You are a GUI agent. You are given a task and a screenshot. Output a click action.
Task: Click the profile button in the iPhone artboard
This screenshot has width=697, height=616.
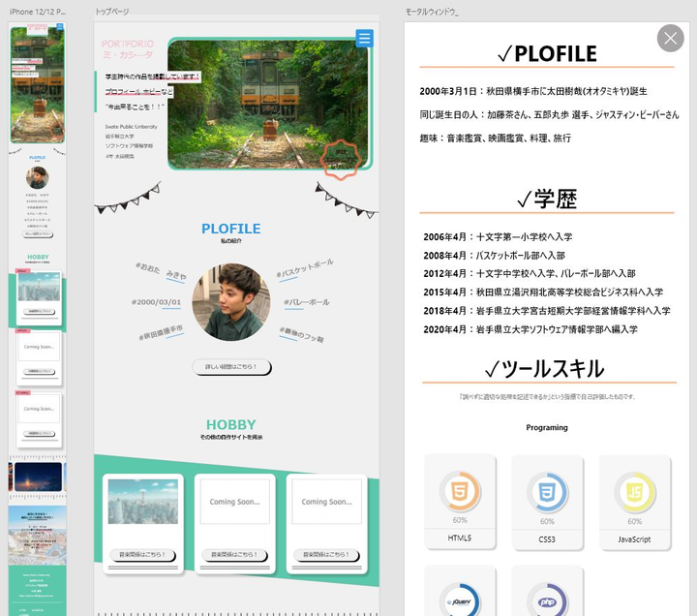pyautogui.click(x=38, y=234)
